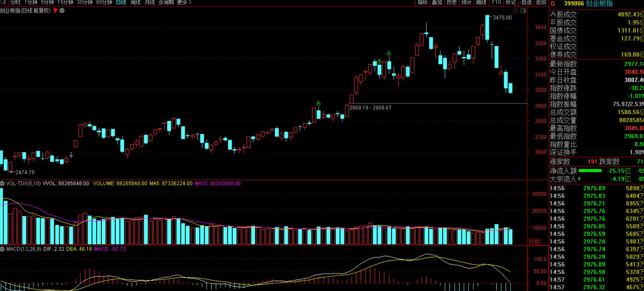Click the 统计 statistics button

(x=466, y=2)
